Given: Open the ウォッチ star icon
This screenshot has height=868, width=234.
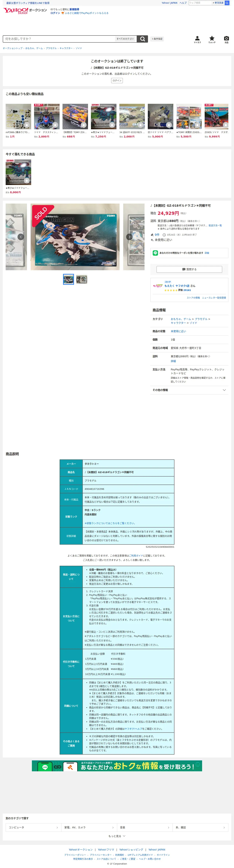Looking at the screenshot, I should pos(212,40).
